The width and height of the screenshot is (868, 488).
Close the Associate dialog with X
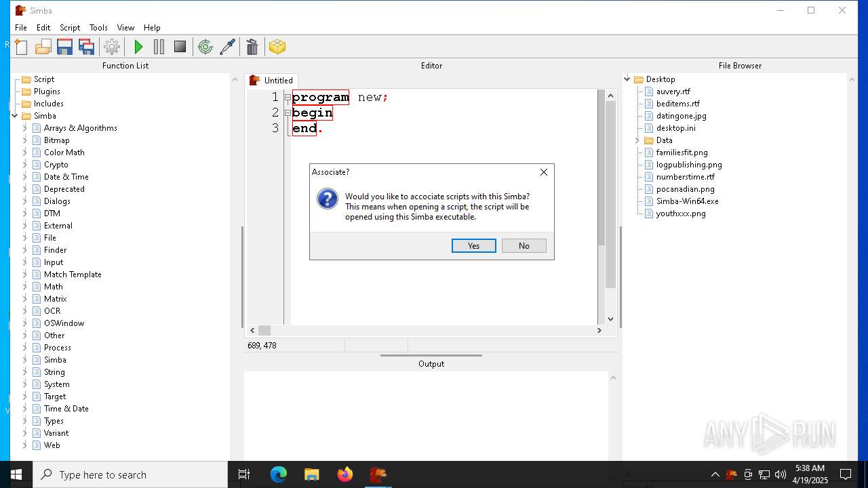pyautogui.click(x=544, y=172)
